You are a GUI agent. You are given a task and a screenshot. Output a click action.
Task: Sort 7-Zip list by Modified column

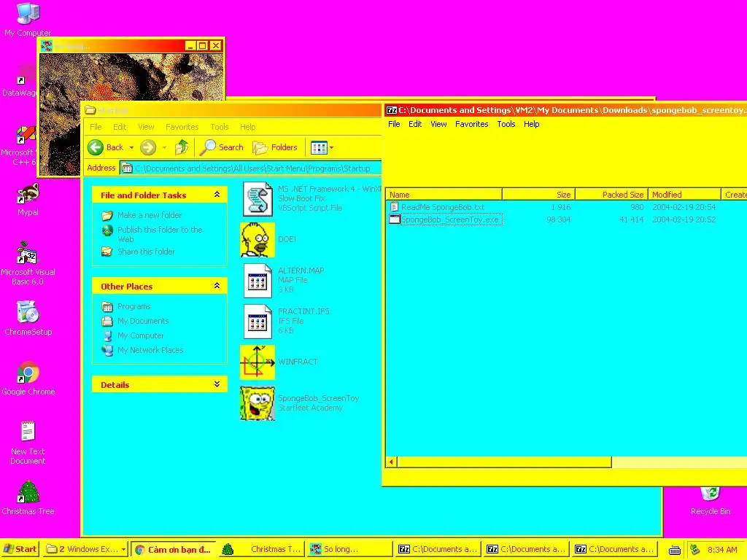(x=684, y=194)
